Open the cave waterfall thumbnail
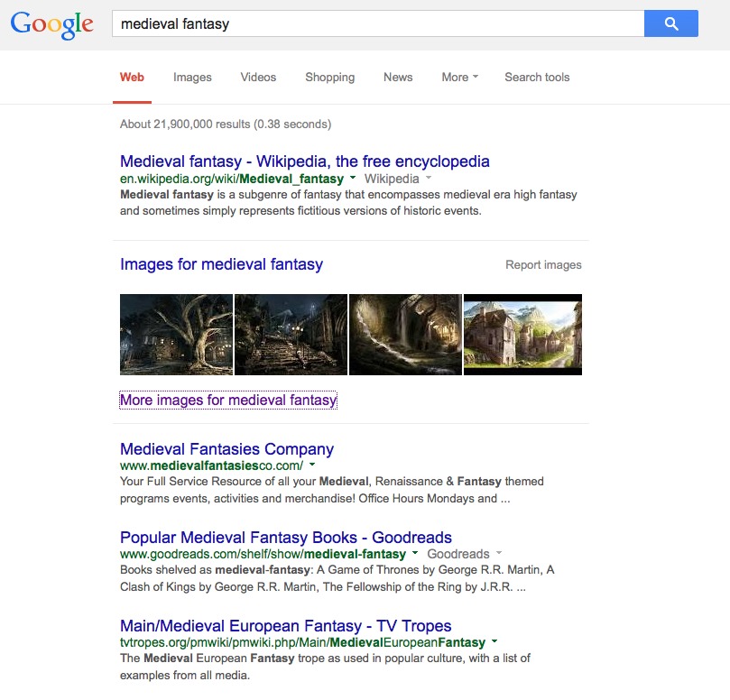This screenshot has width=730, height=700. pyautogui.click(x=405, y=334)
